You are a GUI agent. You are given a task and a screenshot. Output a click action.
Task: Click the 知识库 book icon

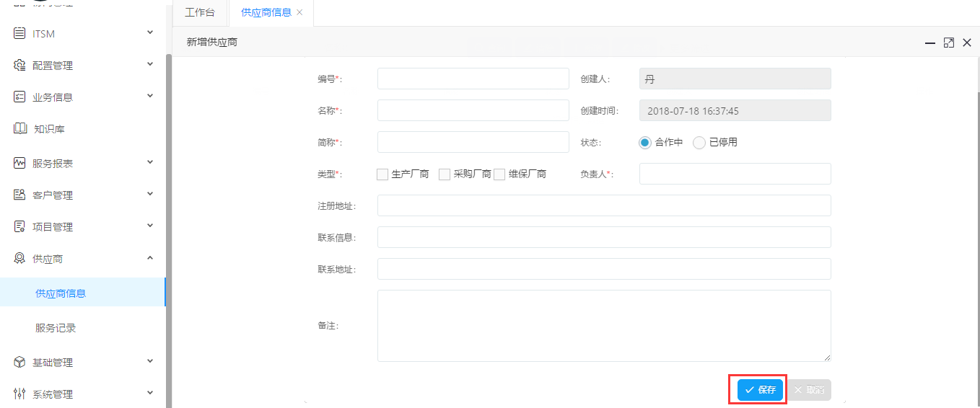pos(19,128)
